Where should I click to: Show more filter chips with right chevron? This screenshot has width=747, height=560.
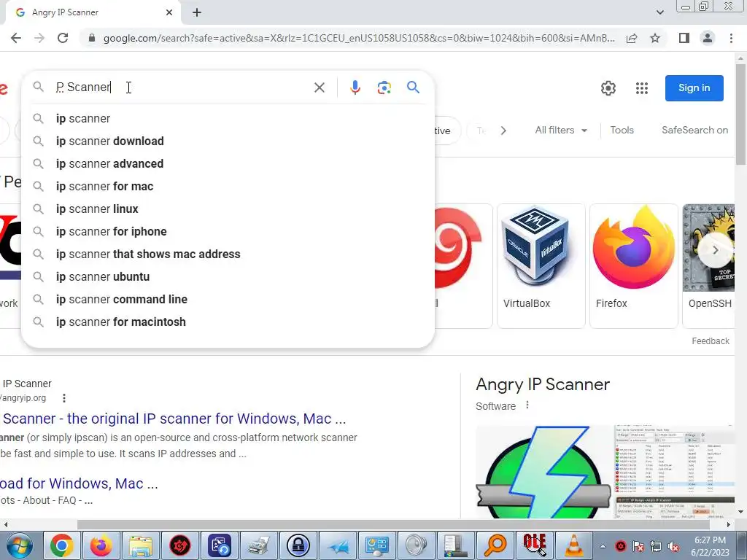503,131
